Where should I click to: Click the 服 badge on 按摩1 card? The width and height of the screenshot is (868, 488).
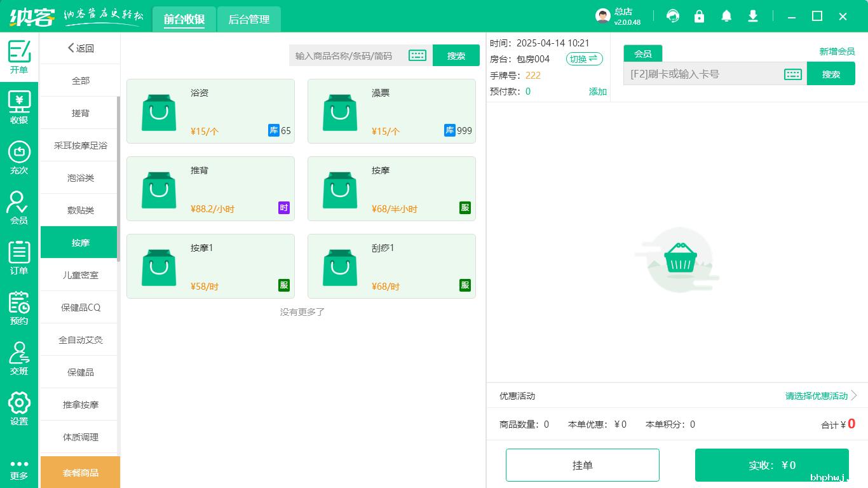pyautogui.click(x=284, y=285)
